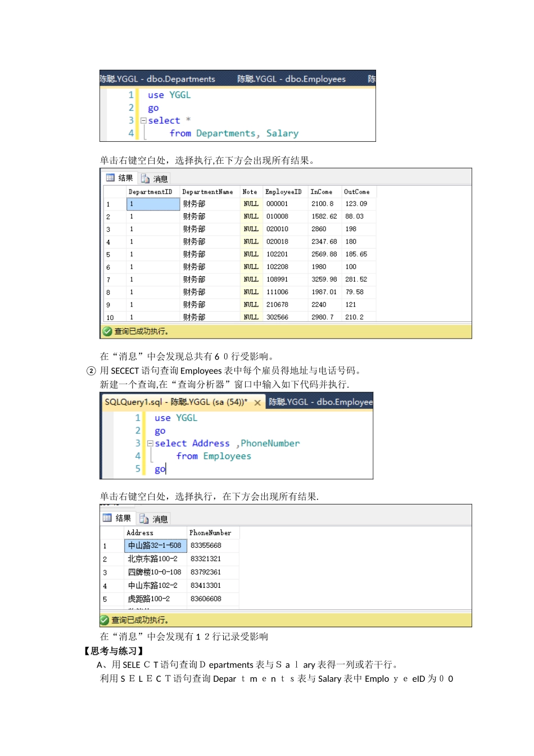Click the green success icon below the Address grid
Viewport: 534px width, 756px height.
pos(105,620)
